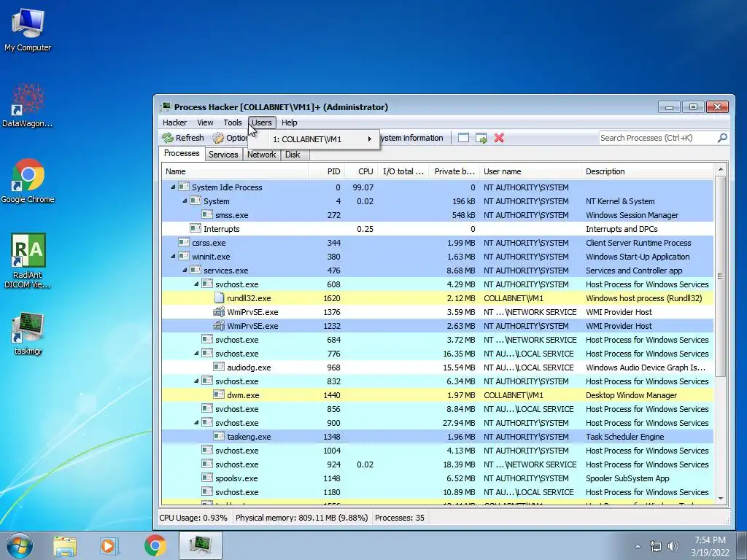This screenshot has height=560, width=747.
Task: Open File Explorer from the taskbar
Action: coord(65,546)
